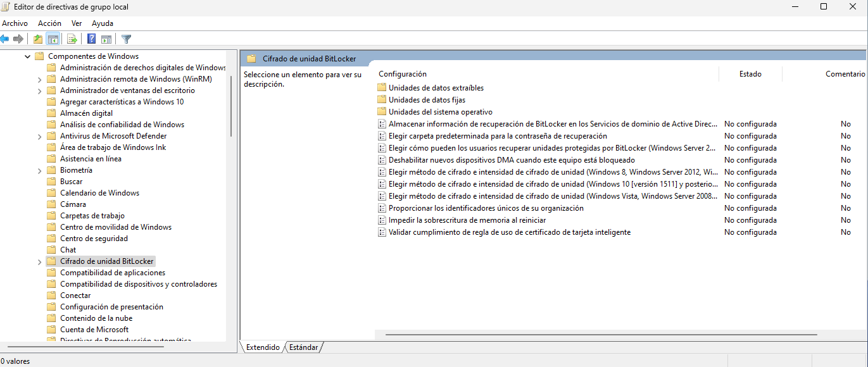
Task: Toggle the show/hide console tree button
Action: click(x=53, y=39)
